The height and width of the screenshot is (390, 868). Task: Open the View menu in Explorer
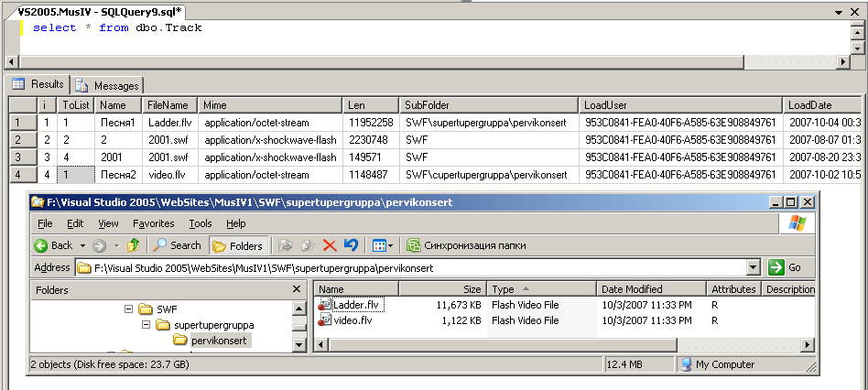pyautogui.click(x=108, y=223)
